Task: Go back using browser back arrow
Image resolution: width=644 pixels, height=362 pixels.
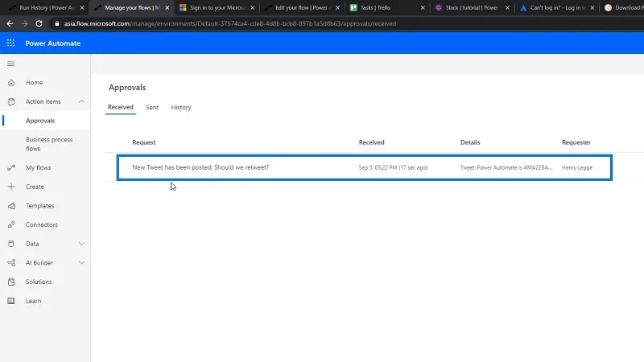Action: [10, 24]
